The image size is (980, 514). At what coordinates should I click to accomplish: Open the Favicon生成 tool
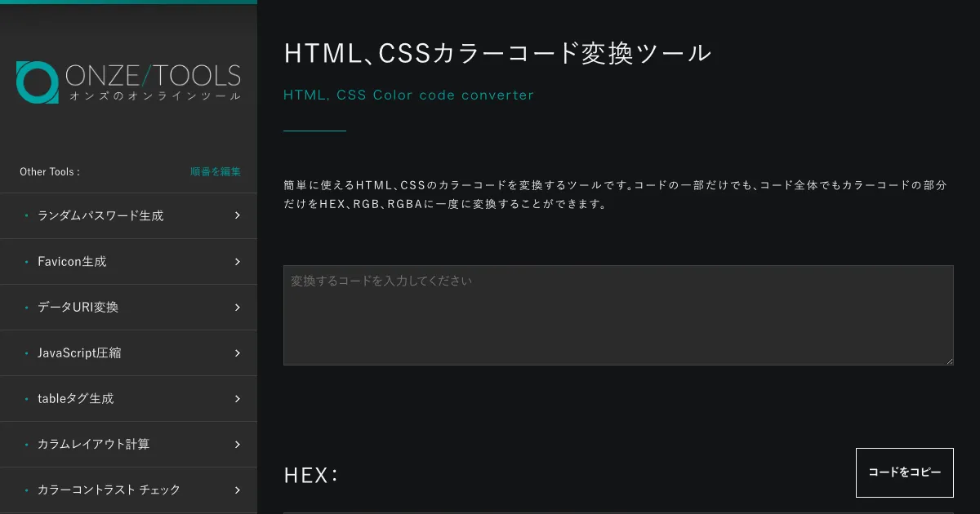tap(72, 262)
